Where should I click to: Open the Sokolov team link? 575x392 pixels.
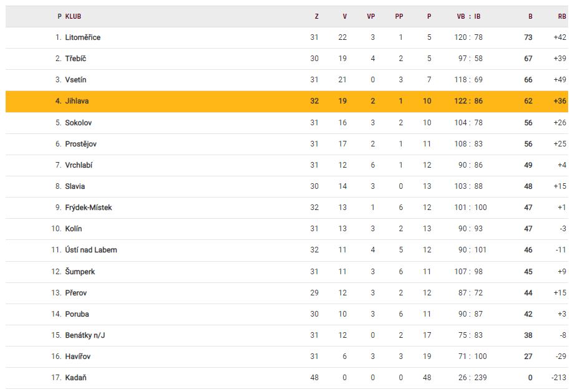coord(79,123)
